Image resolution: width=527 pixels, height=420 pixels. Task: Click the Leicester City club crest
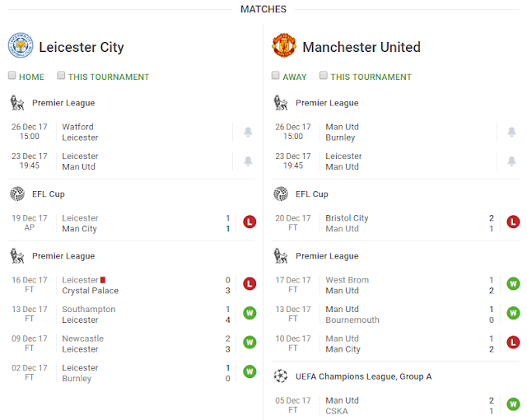(21, 46)
